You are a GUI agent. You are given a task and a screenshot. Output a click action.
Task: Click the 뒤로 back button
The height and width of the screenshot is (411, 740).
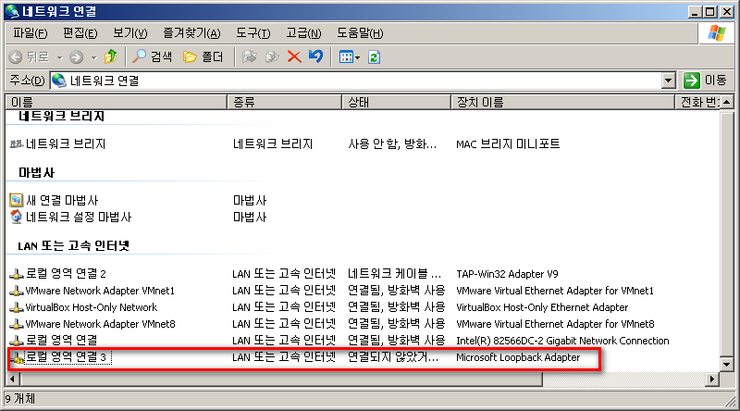pos(29,57)
